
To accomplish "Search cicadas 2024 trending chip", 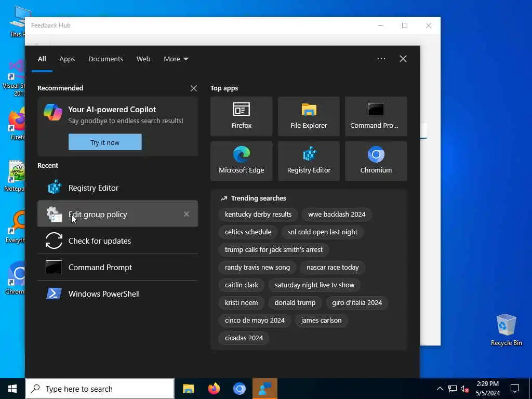I will (x=244, y=338).
